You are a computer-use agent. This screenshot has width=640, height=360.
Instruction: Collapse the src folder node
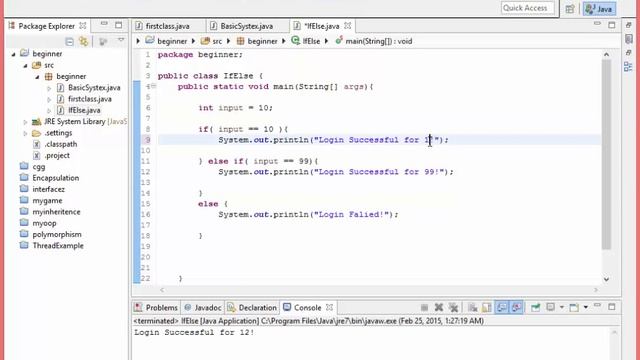25,65
